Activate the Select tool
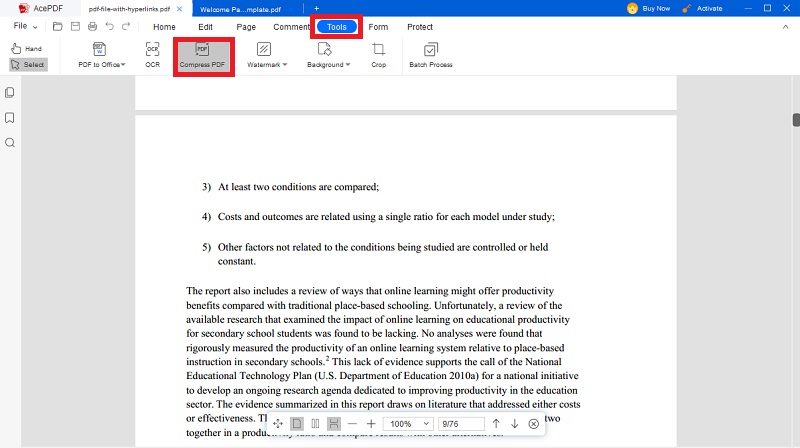This screenshot has width=800, height=448. click(x=28, y=65)
